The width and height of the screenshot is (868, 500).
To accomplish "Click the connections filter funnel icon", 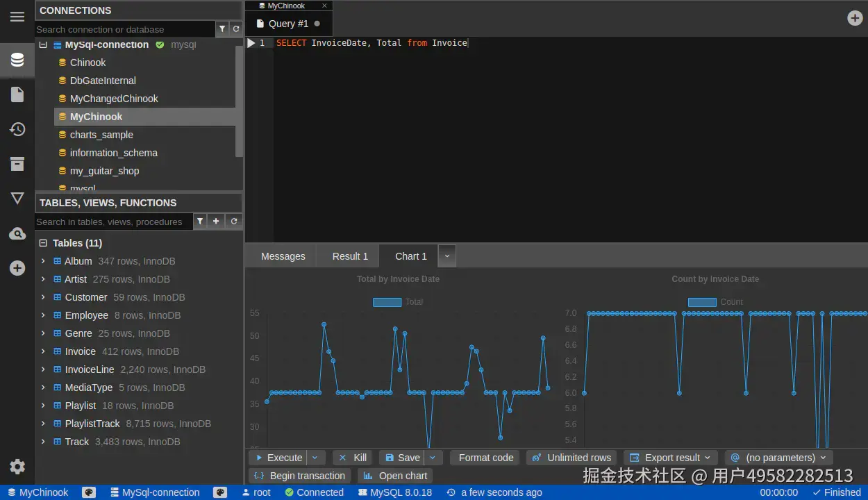I will pyautogui.click(x=222, y=29).
